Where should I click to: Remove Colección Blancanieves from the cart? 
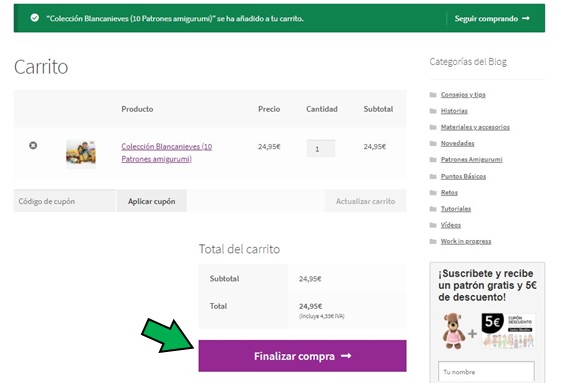coord(33,145)
